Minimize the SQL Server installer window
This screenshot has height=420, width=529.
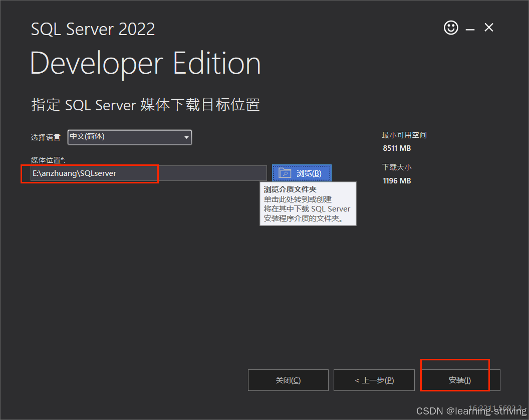[x=470, y=30]
